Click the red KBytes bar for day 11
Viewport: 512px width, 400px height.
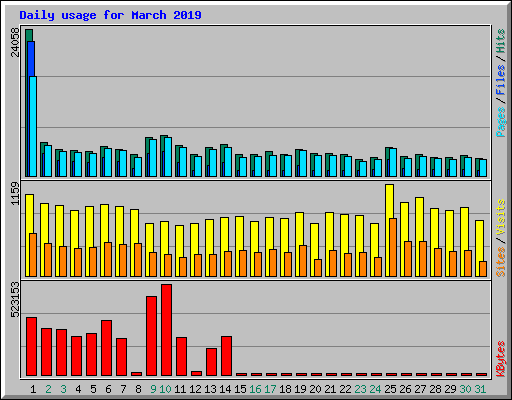(x=181, y=357)
